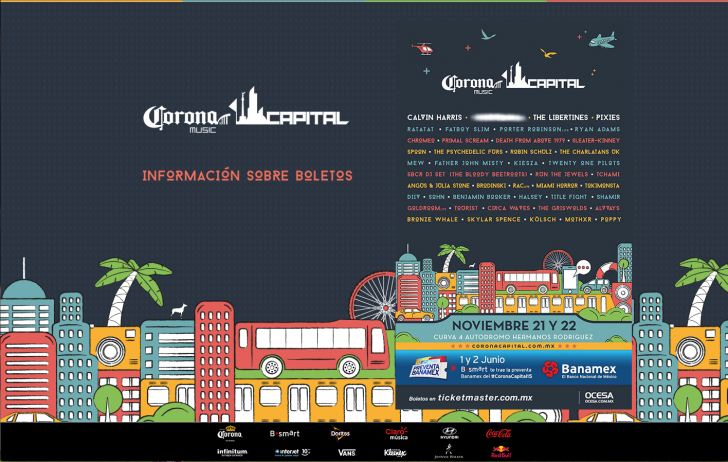Click the Noviembre 21 y 22 date text

514,325
